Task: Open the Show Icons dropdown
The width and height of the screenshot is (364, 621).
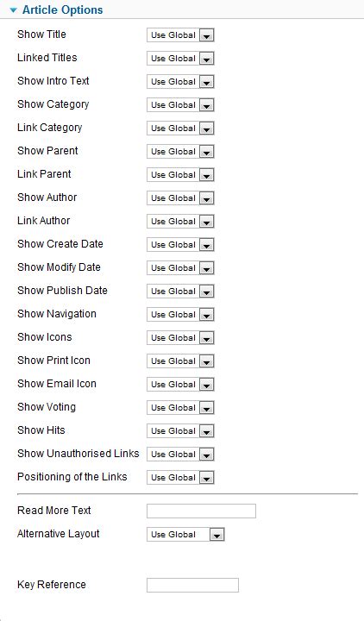Action: click(x=180, y=338)
